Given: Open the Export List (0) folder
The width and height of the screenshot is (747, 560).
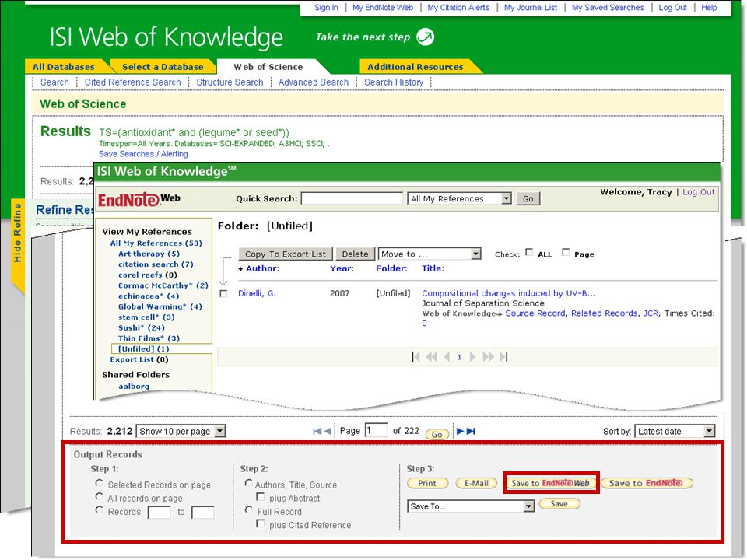Looking at the screenshot, I should tap(139, 359).
